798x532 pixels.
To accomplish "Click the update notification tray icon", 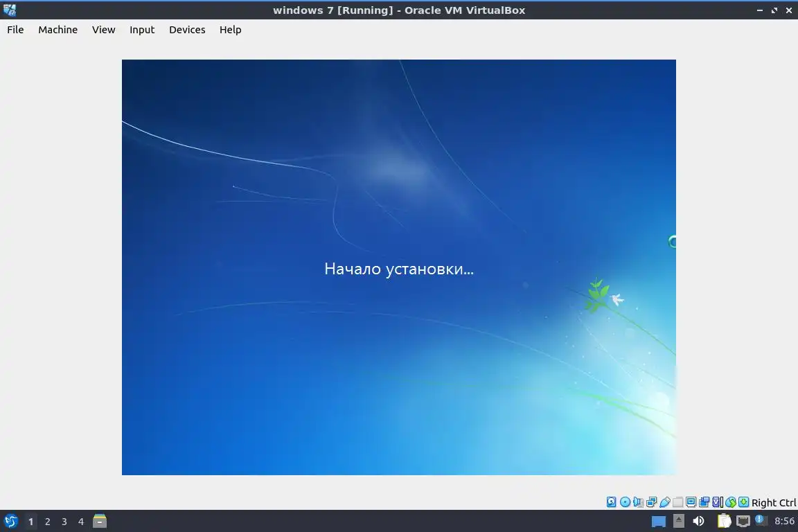I will pos(761,520).
